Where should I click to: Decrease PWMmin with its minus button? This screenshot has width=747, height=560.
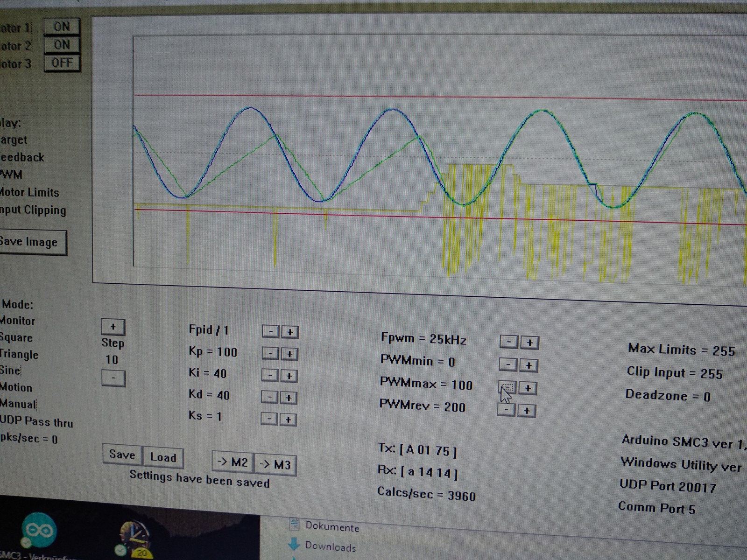(508, 364)
